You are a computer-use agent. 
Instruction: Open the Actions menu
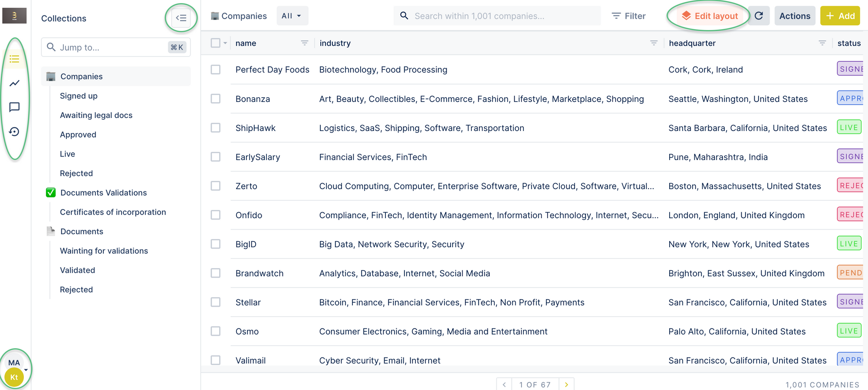pos(795,16)
